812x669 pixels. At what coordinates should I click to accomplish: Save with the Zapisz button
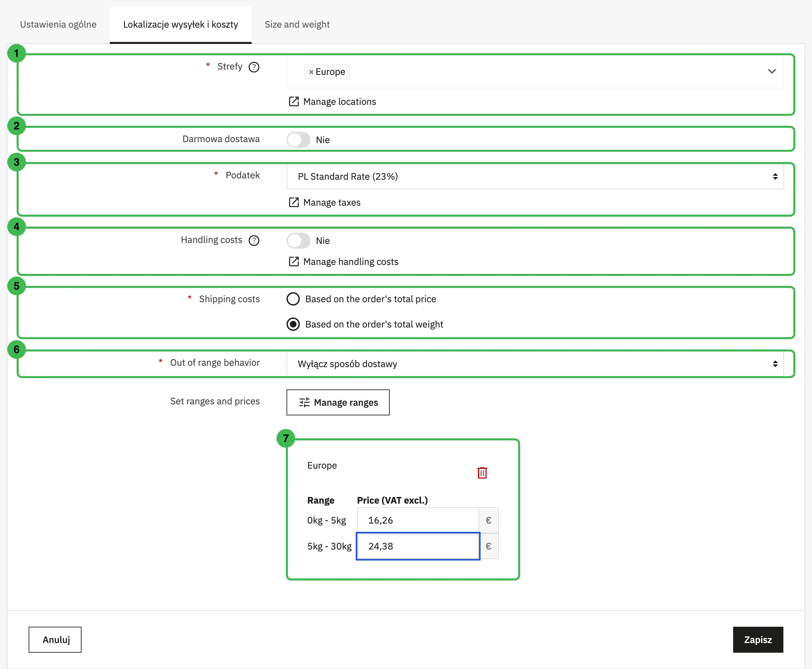[758, 640]
